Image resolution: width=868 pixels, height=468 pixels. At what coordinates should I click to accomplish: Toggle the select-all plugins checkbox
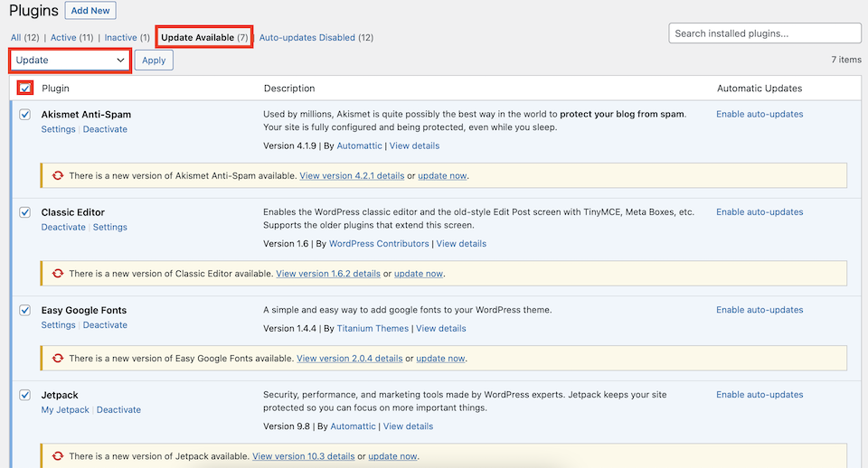click(25, 89)
